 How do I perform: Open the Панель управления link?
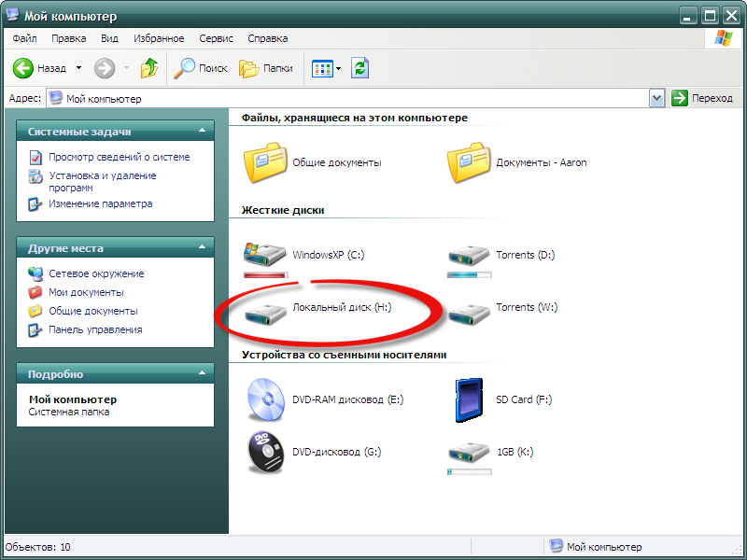(x=95, y=329)
